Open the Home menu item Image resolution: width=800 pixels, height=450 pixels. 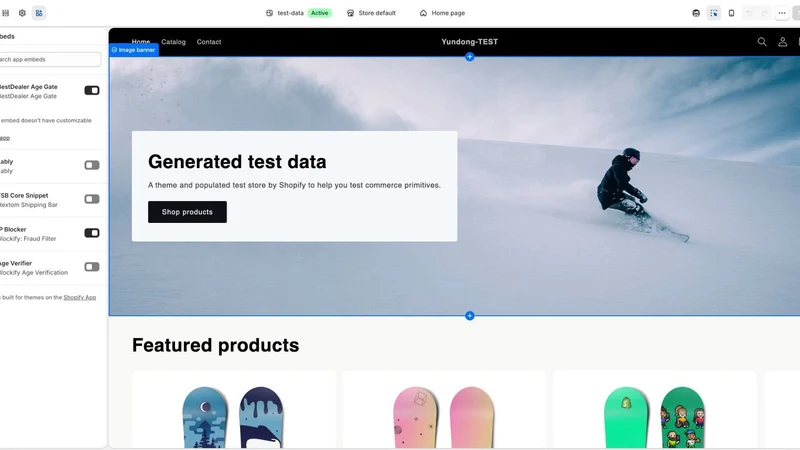click(x=141, y=42)
